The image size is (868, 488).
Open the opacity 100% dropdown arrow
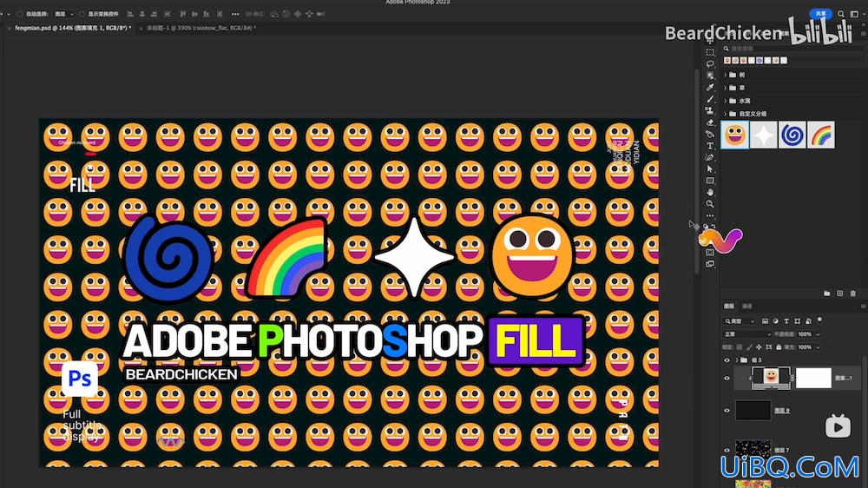(819, 334)
